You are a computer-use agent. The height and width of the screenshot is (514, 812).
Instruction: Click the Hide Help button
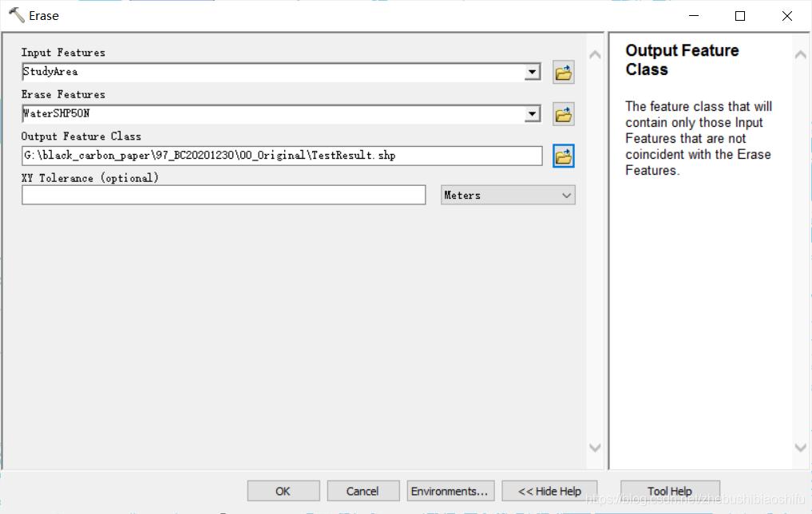point(549,491)
